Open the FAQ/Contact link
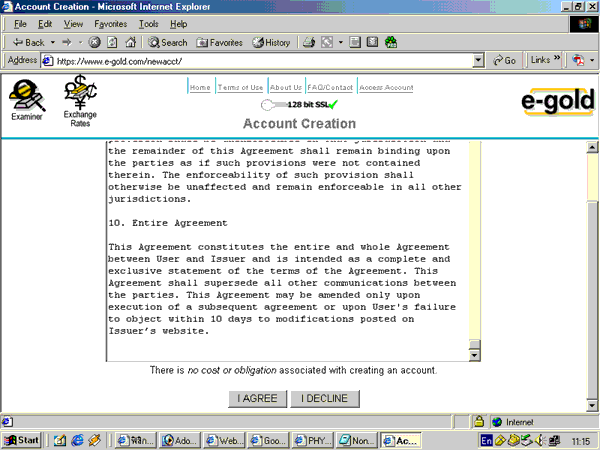 click(330, 88)
